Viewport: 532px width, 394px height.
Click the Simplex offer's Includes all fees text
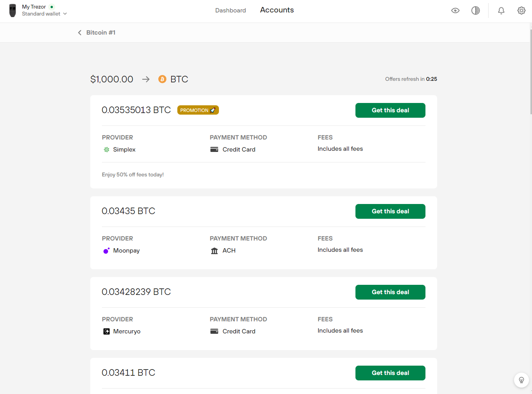(340, 149)
